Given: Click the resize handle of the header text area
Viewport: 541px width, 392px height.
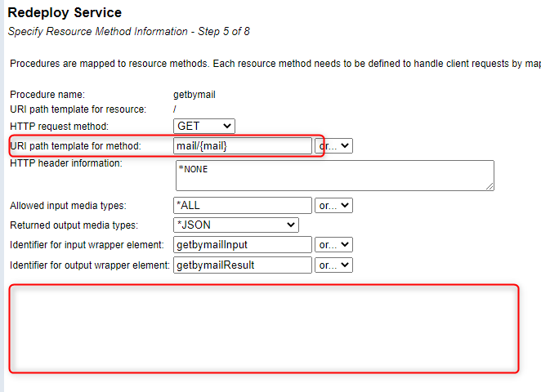Looking at the screenshot, I should tap(490, 186).
